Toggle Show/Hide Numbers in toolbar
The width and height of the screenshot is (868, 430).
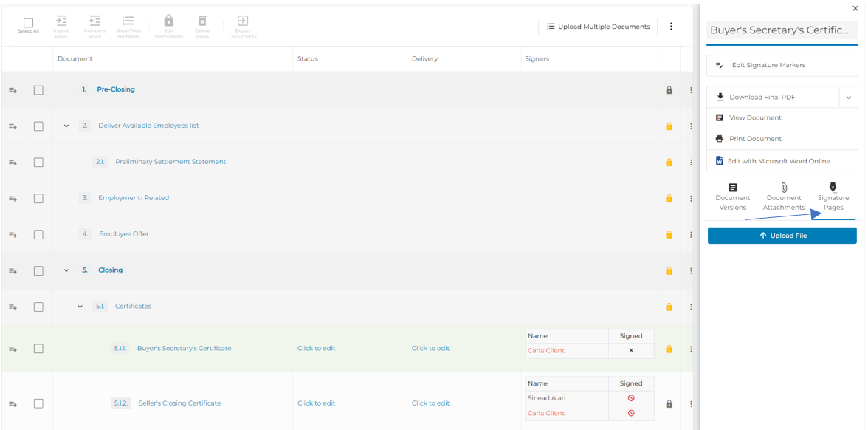(x=128, y=21)
